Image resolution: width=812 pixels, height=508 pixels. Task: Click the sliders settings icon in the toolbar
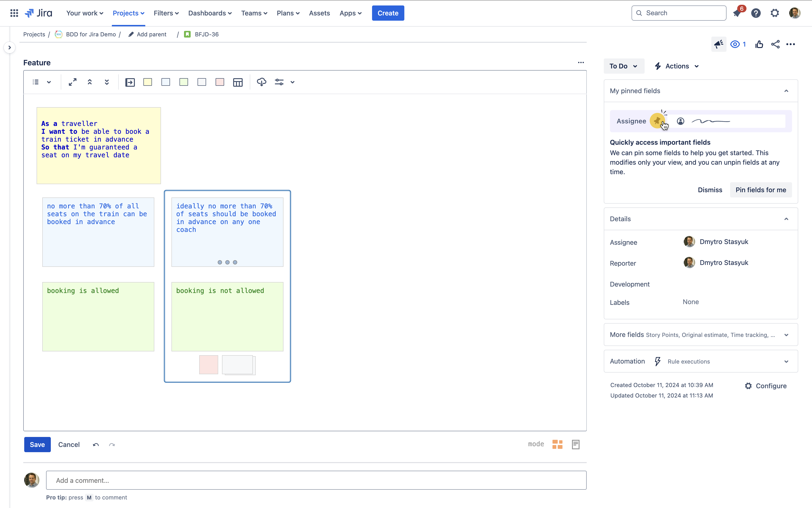(279, 82)
